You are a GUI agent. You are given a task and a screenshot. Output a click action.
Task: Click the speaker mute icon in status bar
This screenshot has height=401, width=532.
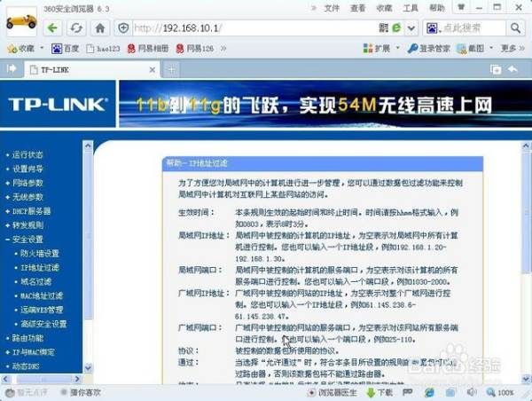pyautogui.click(x=472, y=392)
